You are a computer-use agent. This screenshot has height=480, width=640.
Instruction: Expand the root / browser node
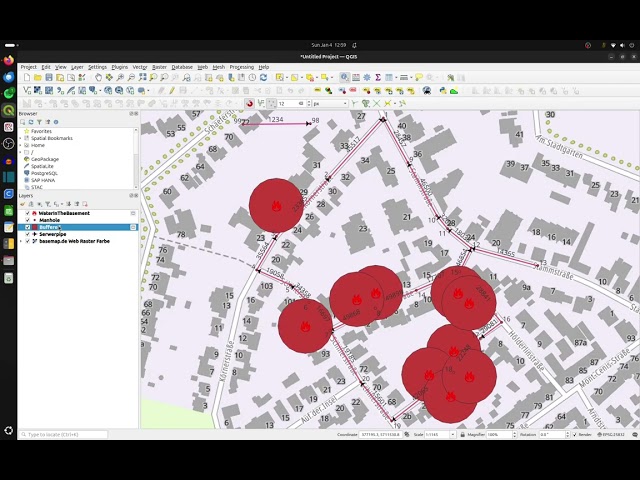point(21,152)
